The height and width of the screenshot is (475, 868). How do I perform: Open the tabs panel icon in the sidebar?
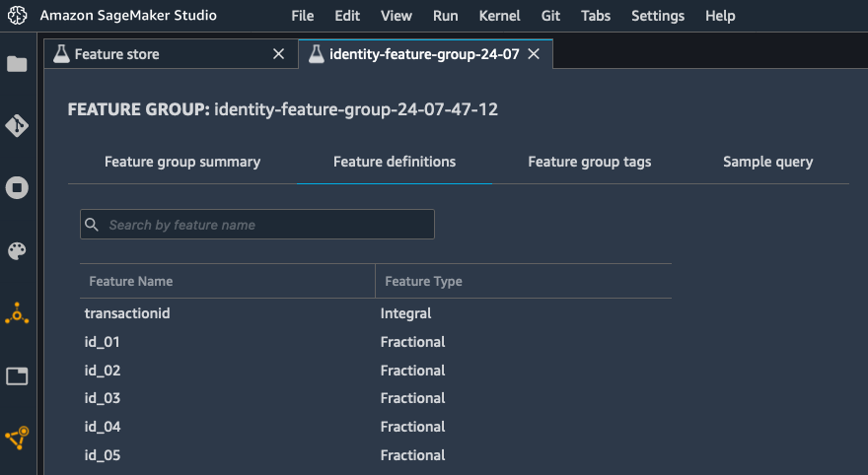pos(17,375)
